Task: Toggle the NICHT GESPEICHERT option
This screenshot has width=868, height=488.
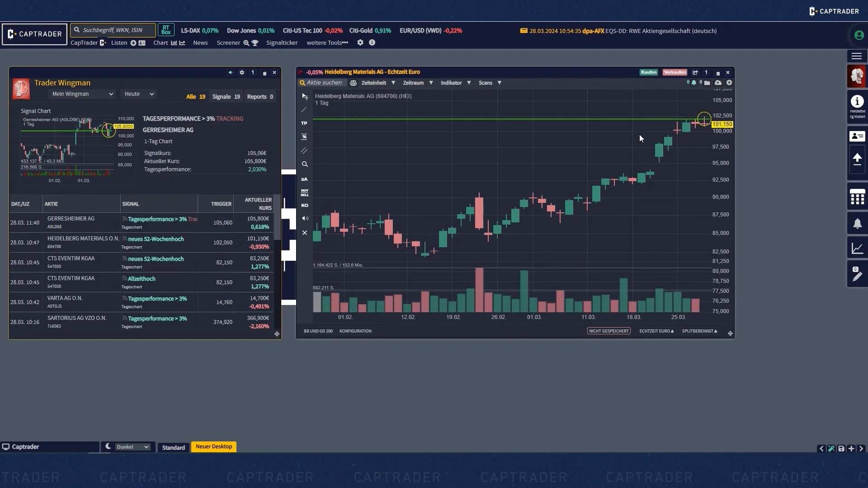Action: coord(609,331)
